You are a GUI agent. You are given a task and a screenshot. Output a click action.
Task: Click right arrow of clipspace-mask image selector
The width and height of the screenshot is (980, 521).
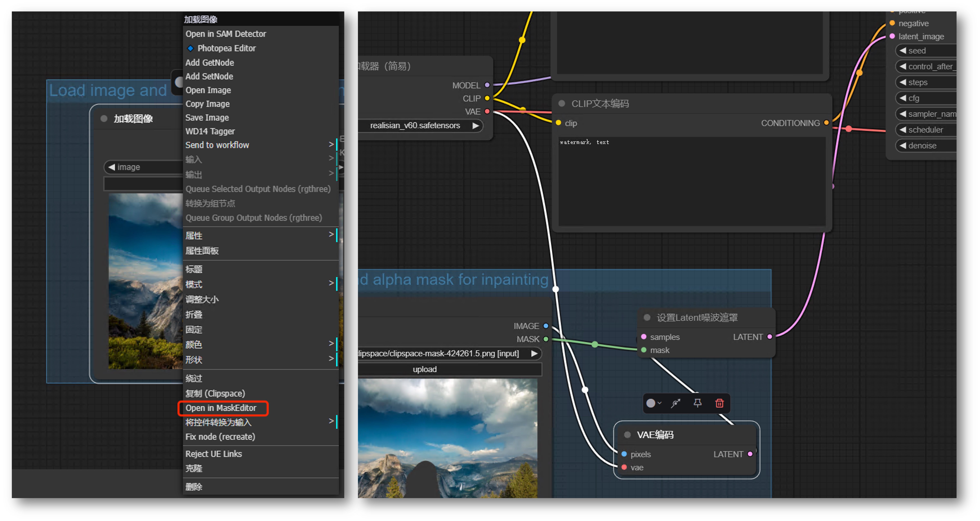[x=534, y=353]
